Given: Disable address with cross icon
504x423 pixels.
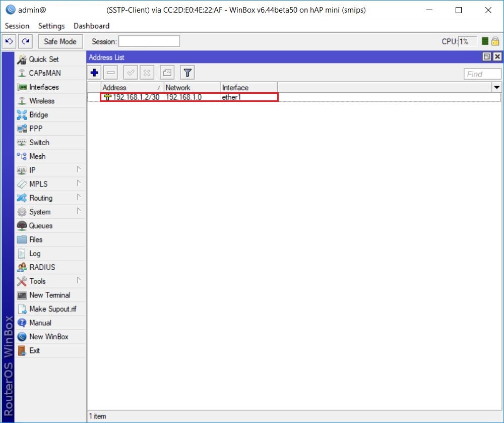Looking at the screenshot, I should point(147,73).
